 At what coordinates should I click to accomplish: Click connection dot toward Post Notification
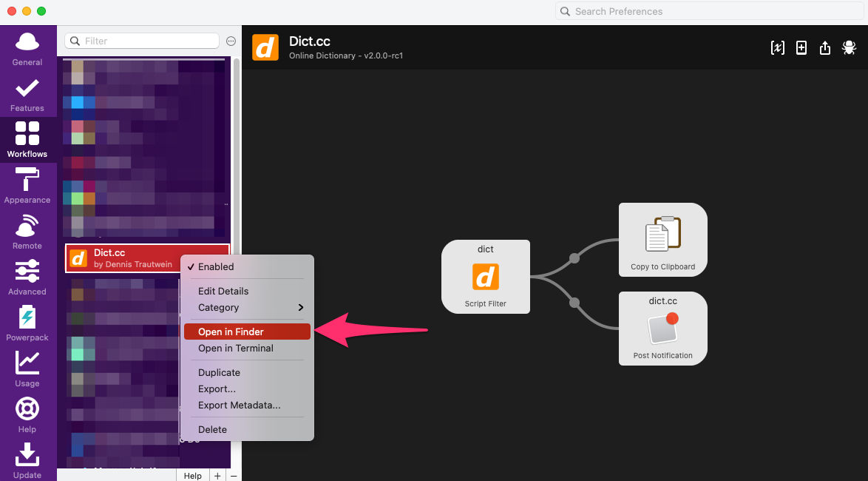pos(574,303)
